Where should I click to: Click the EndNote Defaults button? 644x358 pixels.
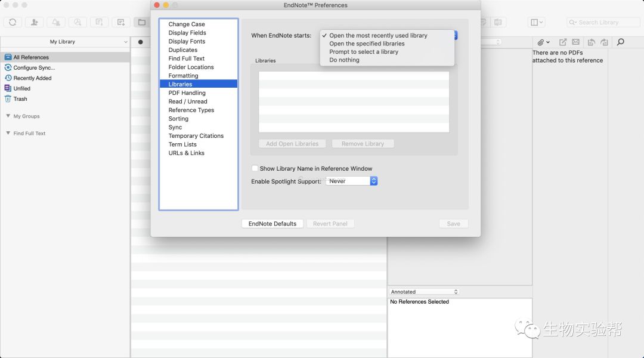point(273,224)
